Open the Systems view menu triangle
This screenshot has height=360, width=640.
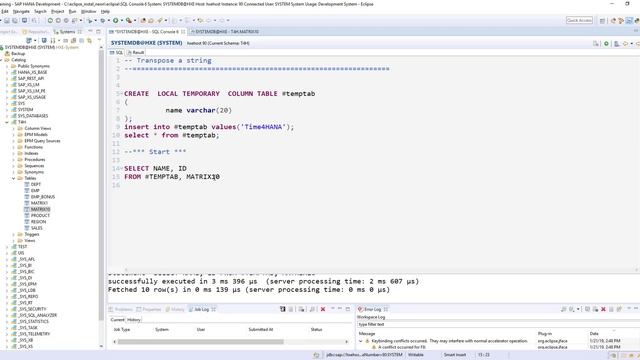pyautogui.click(x=100, y=40)
